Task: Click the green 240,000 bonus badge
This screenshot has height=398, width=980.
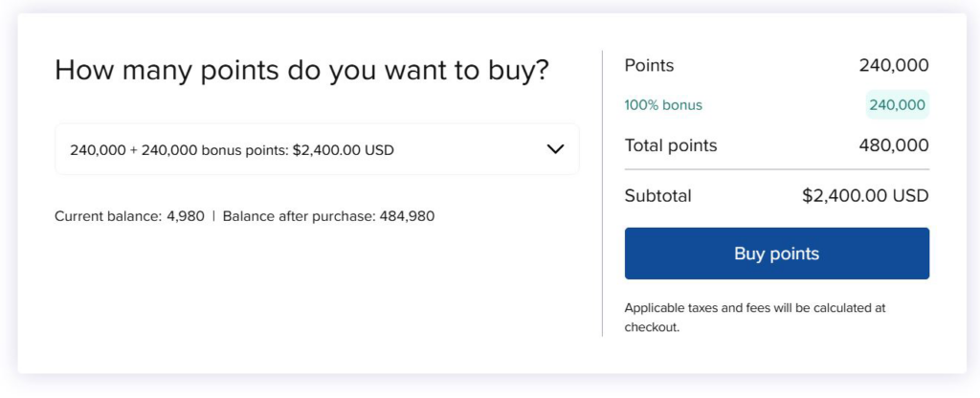Action: pos(897,105)
